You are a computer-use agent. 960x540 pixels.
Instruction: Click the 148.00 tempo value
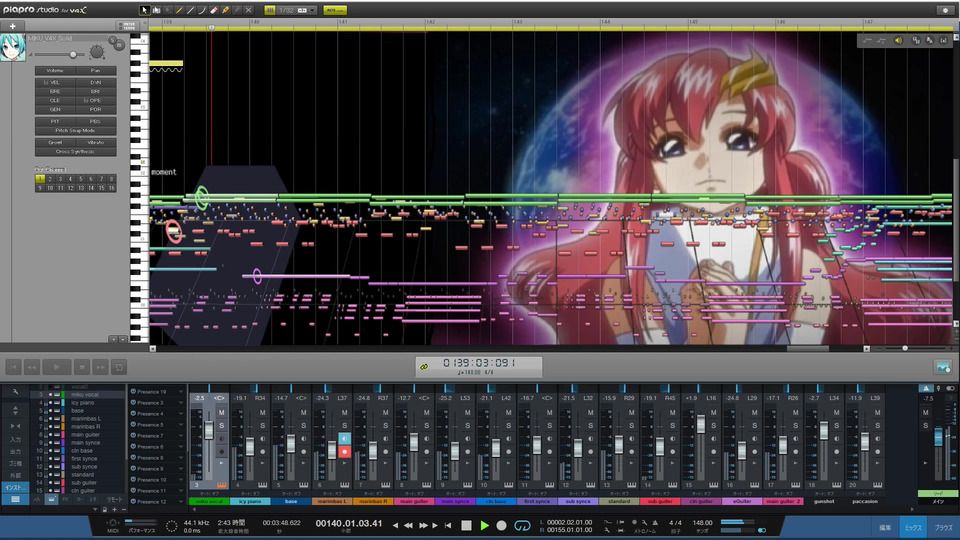click(702, 523)
